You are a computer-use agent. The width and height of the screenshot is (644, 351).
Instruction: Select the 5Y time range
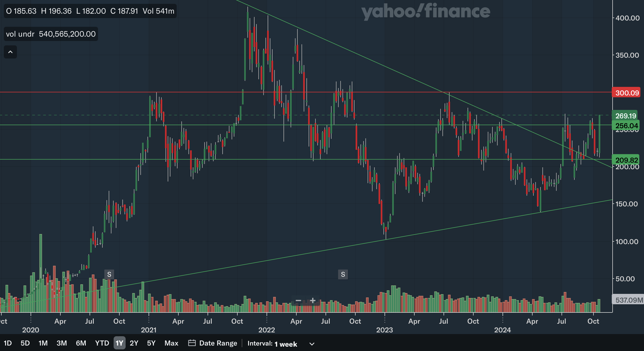(151, 343)
